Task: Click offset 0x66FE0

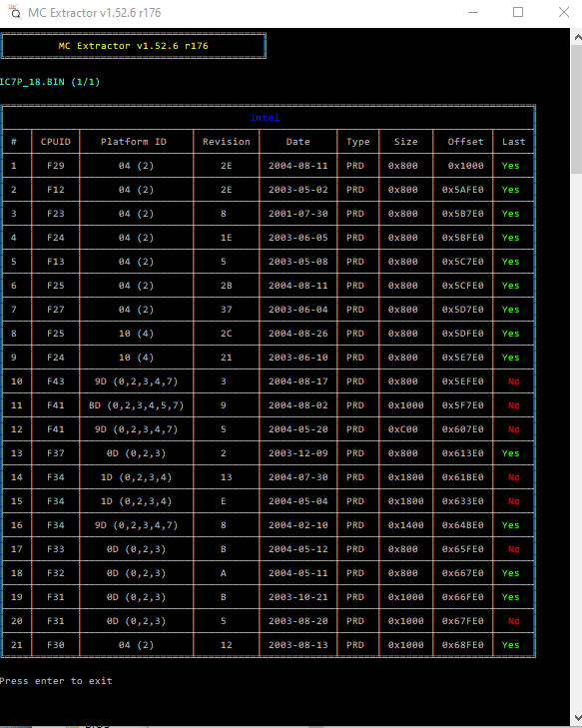Action: pos(463,597)
